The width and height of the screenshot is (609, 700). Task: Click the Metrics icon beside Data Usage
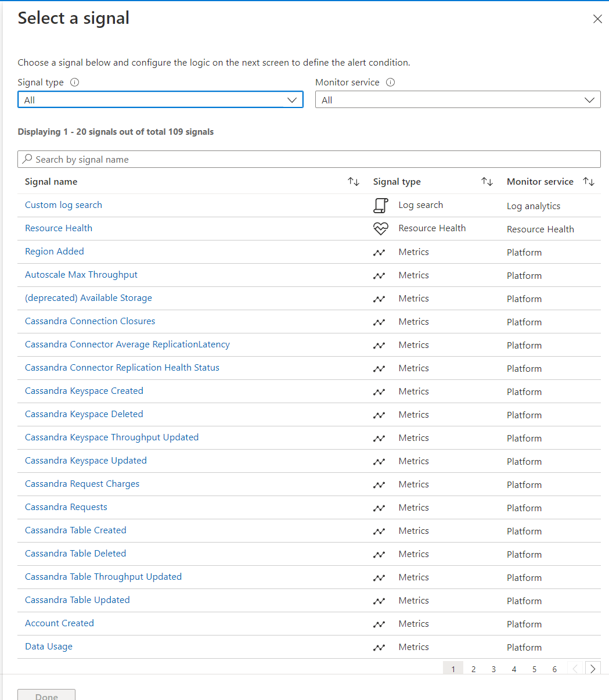coord(379,647)
